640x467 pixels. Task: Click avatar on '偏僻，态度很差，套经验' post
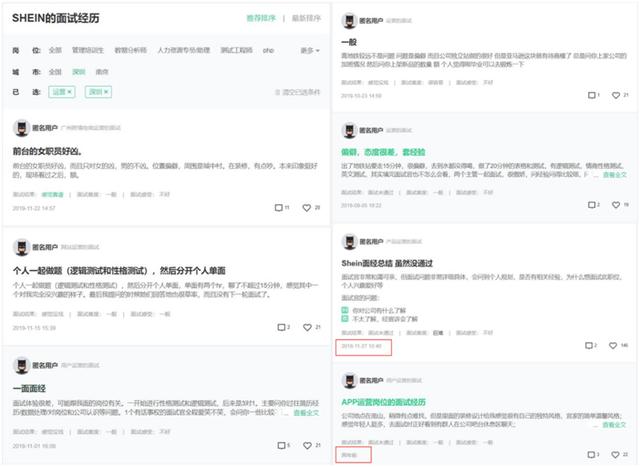coord(349,130)
